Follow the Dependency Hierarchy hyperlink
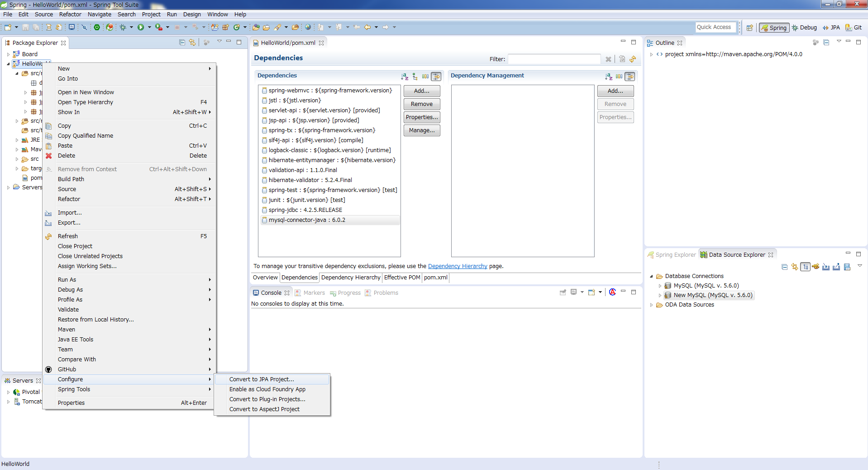Screen dimensions: 868x470 pos(458,266)
